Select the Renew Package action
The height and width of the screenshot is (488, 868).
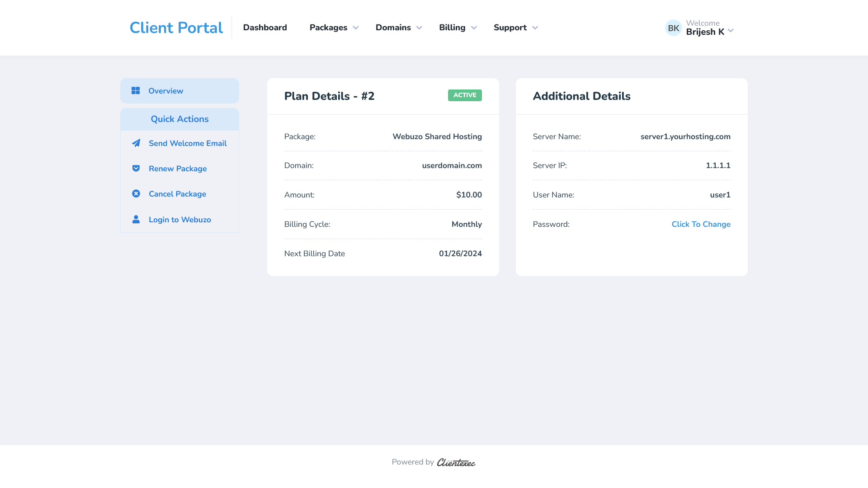[178, 169]
